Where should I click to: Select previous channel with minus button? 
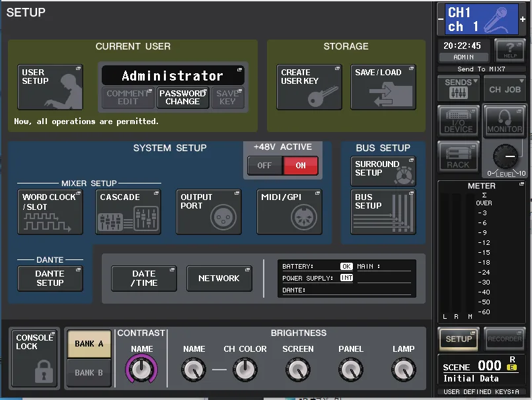(x=441, y=19)
